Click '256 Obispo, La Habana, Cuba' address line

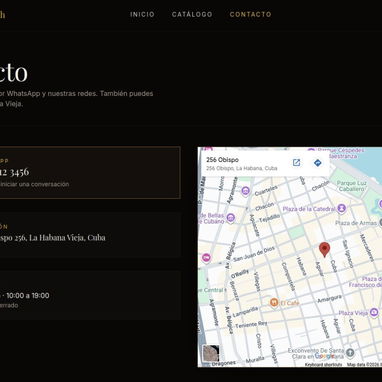242,168
